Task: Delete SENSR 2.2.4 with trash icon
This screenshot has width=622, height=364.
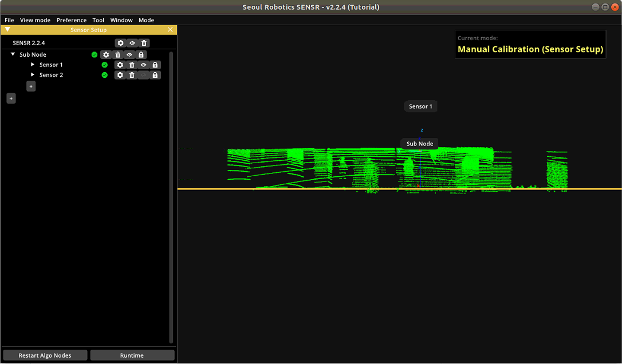Action: 144,43
